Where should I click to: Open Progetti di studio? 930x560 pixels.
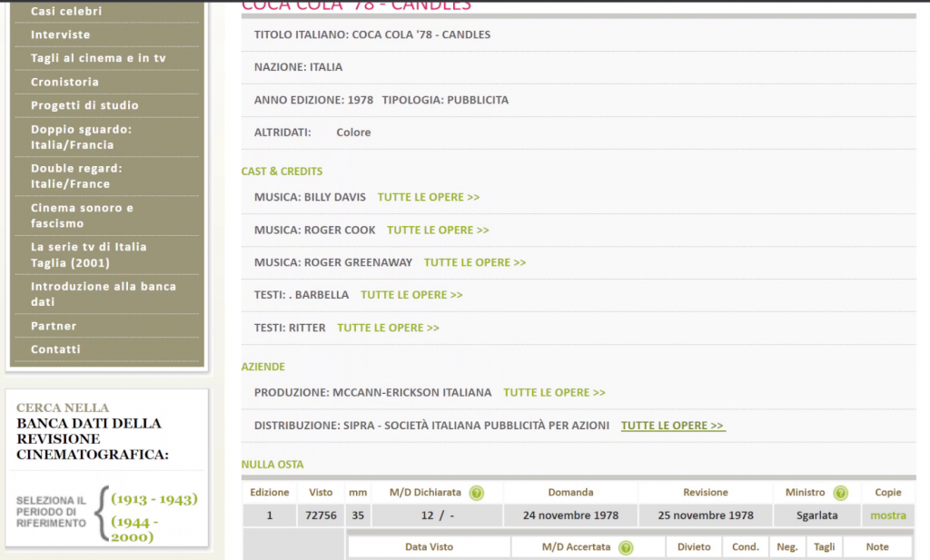click(84, 105)
